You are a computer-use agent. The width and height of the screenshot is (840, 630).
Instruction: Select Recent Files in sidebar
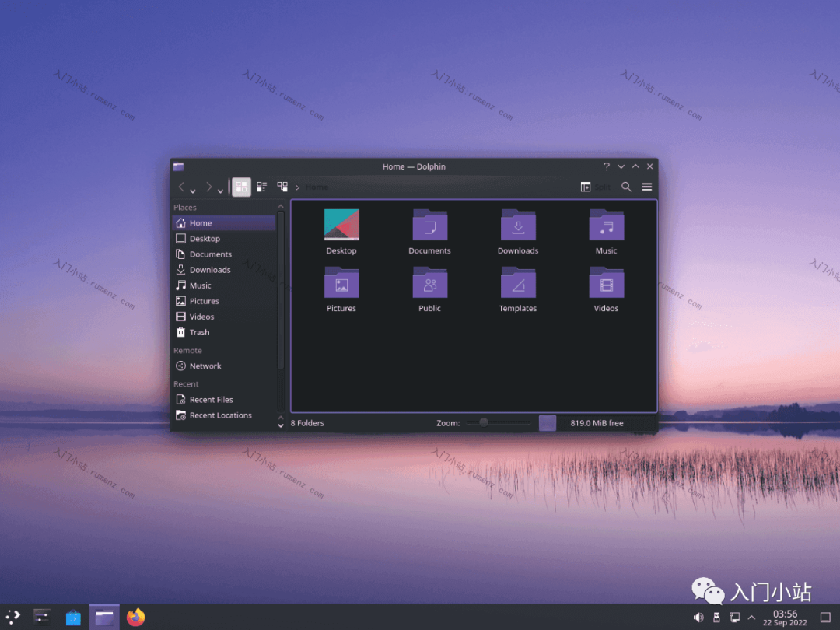211,400
